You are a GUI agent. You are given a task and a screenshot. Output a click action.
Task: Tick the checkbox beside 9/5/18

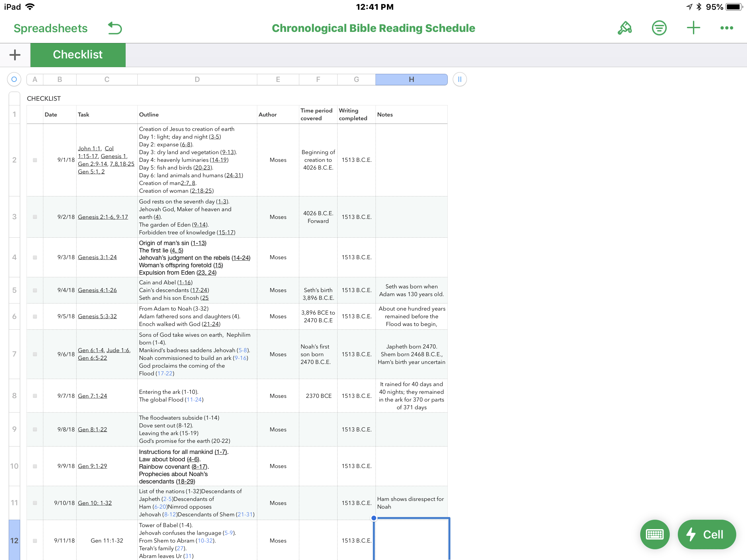pyautogui.click(x=35, y=317)
